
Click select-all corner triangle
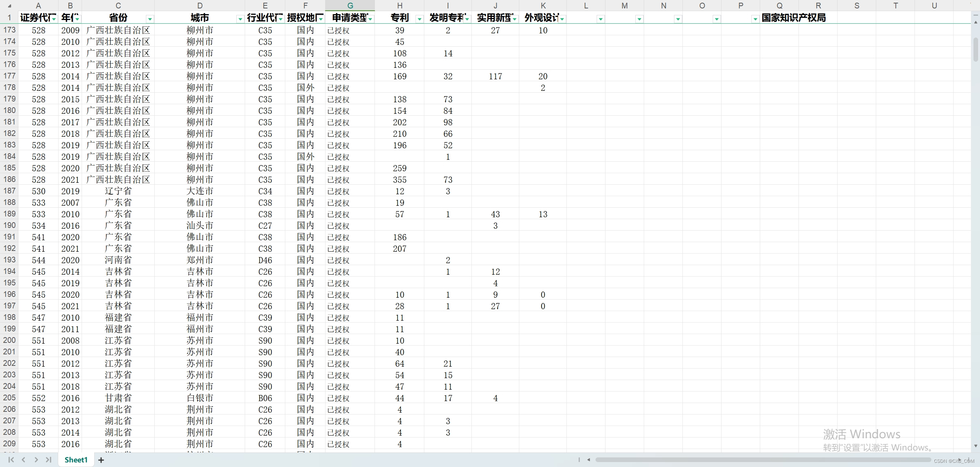(9, 6)
